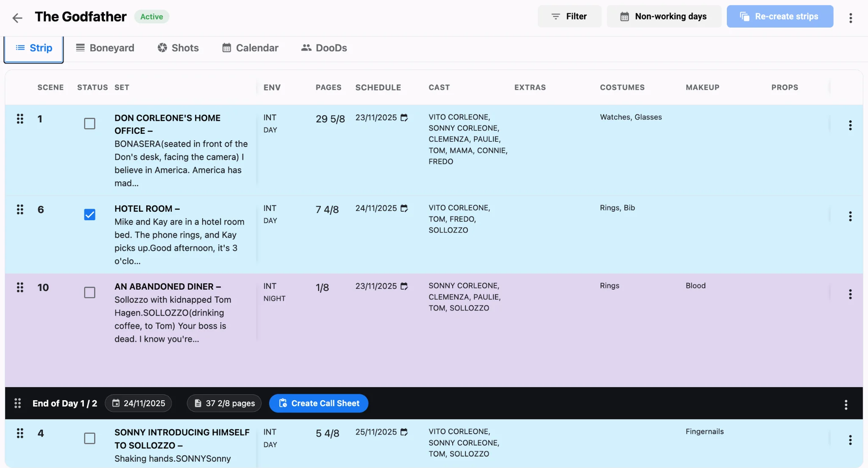Open scene 1 row options menu
The width and height of the screenshot is (868, 468).
pyautogui.click(x=850, y=125)
